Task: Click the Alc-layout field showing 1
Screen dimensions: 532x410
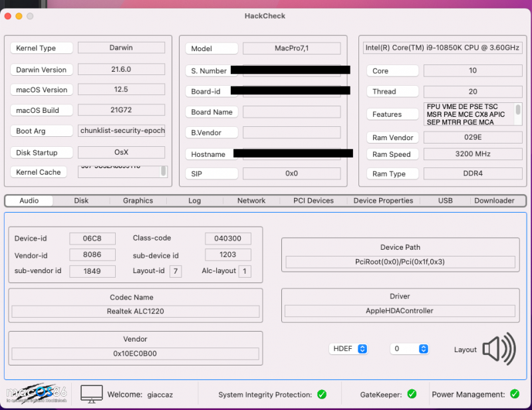Action: pyautogui.click(x=245, y=271)
